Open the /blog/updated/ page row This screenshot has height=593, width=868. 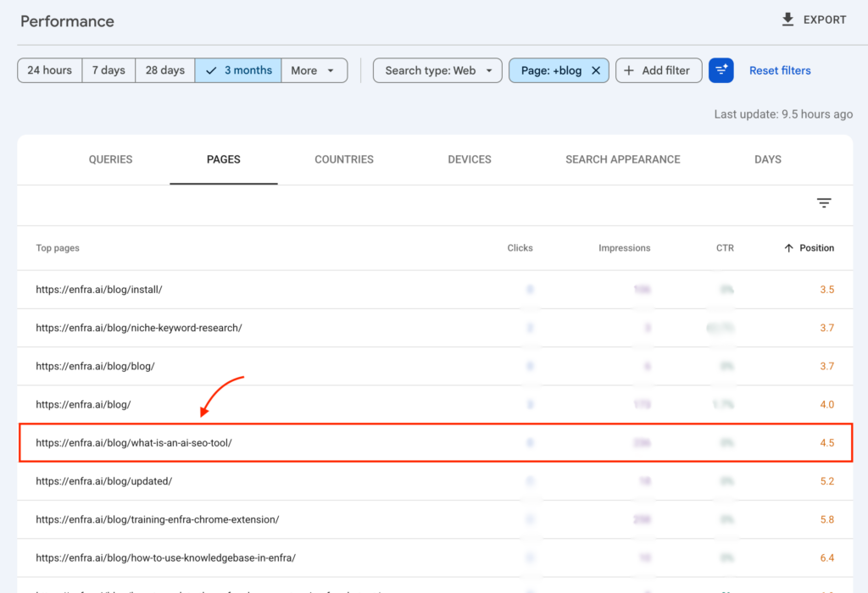[435, 481]
